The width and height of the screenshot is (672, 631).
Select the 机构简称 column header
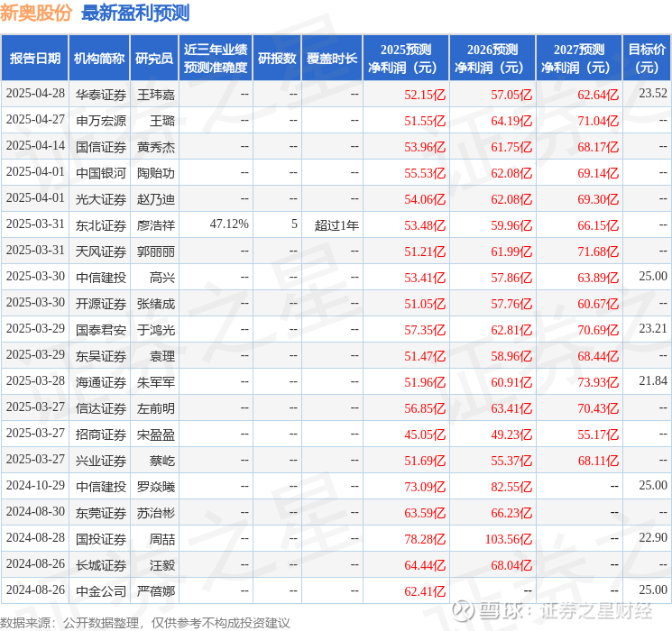click(99, 59)
